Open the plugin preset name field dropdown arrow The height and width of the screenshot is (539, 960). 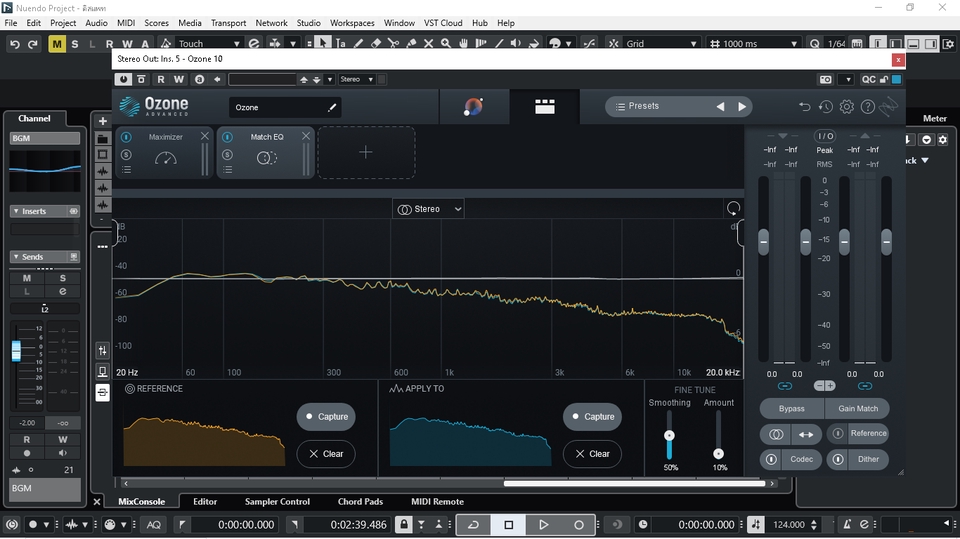click(330, 79)
